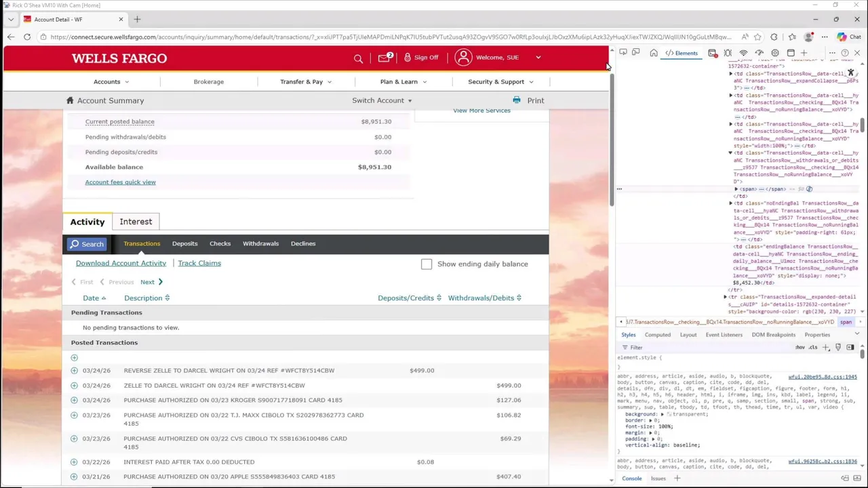
Task: Open the DevTools Performance gauge icon
Action: click(759, 53)
